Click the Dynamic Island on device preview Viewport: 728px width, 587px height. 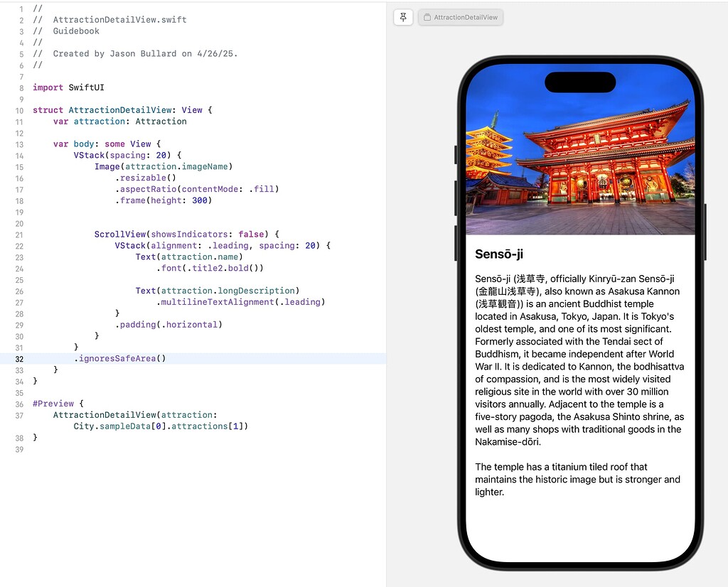pyautogui.click(x=580, y=82)
